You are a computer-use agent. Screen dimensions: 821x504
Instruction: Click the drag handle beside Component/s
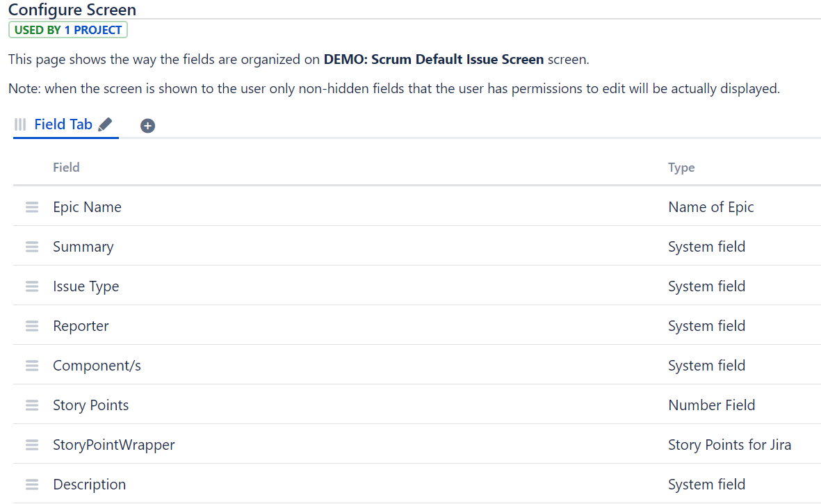pos(32,366)
